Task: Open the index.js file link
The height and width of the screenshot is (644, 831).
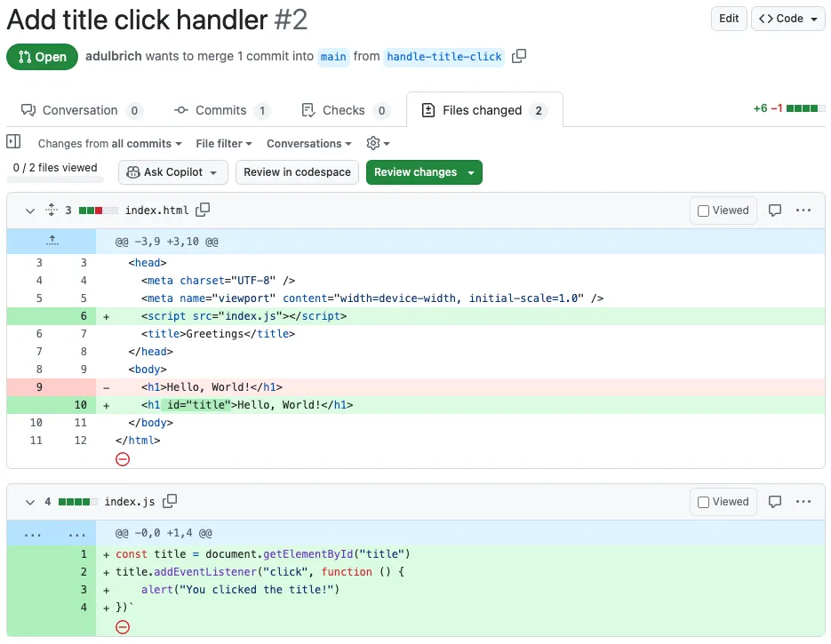Action: point(130,502)
